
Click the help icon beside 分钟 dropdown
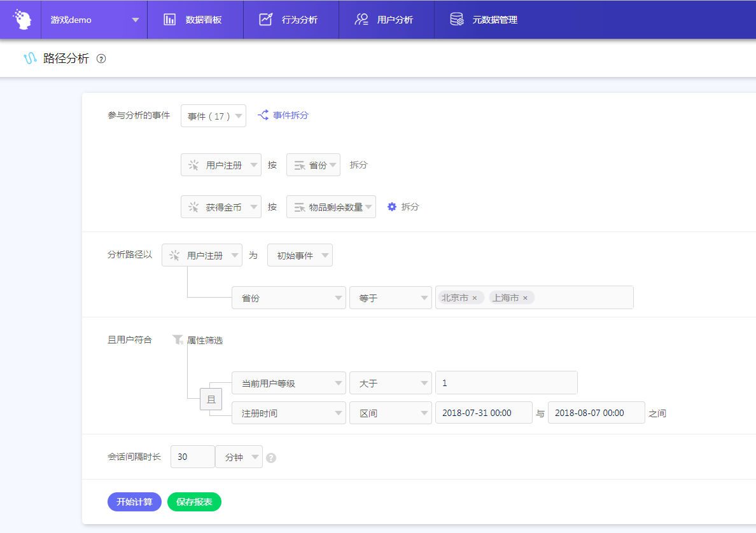click(271, 457)
